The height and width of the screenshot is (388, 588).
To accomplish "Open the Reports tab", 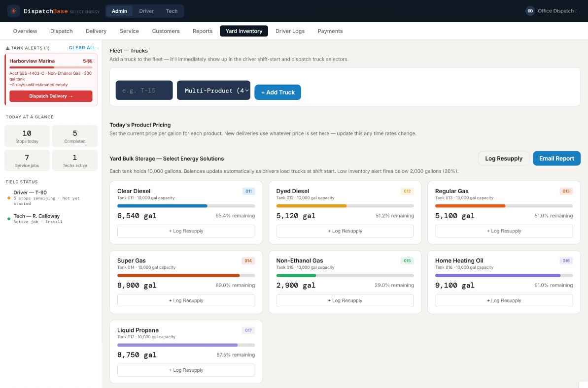I will pyautogui.click(x=203, y=31).
